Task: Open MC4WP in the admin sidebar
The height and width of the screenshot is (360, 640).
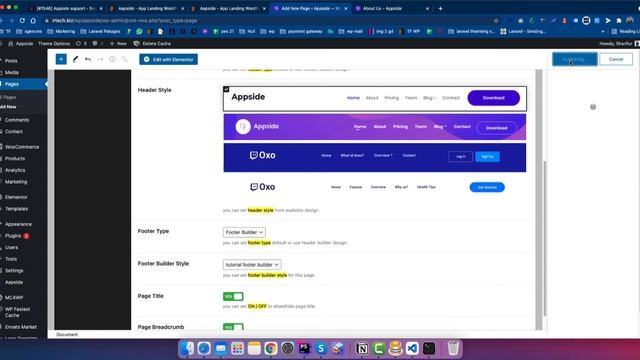Action: tap(14, 298)
